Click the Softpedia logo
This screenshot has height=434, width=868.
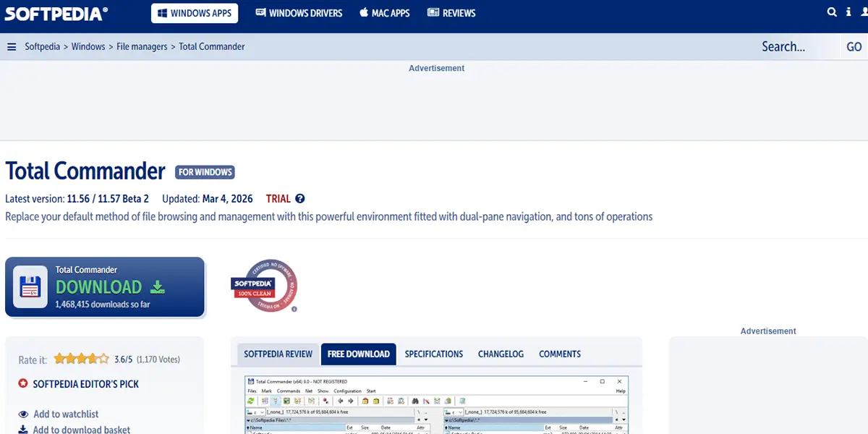[x=55, y=12]
